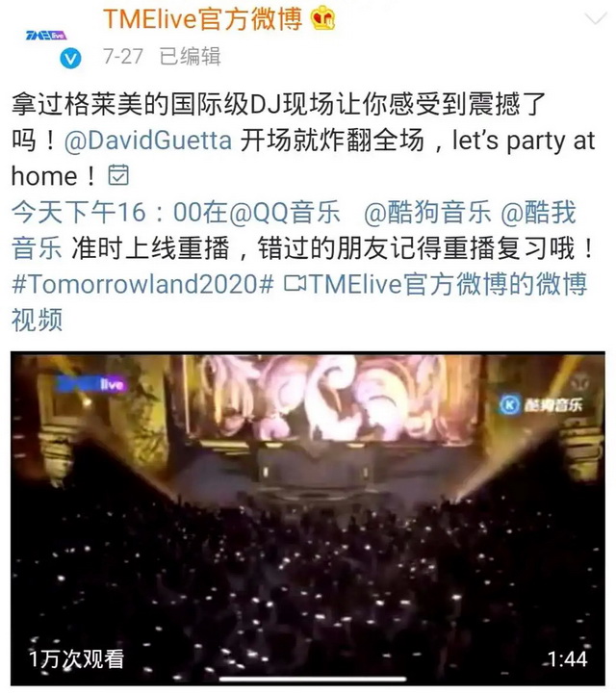Click the 1万次观看 view count

(77, 659)
